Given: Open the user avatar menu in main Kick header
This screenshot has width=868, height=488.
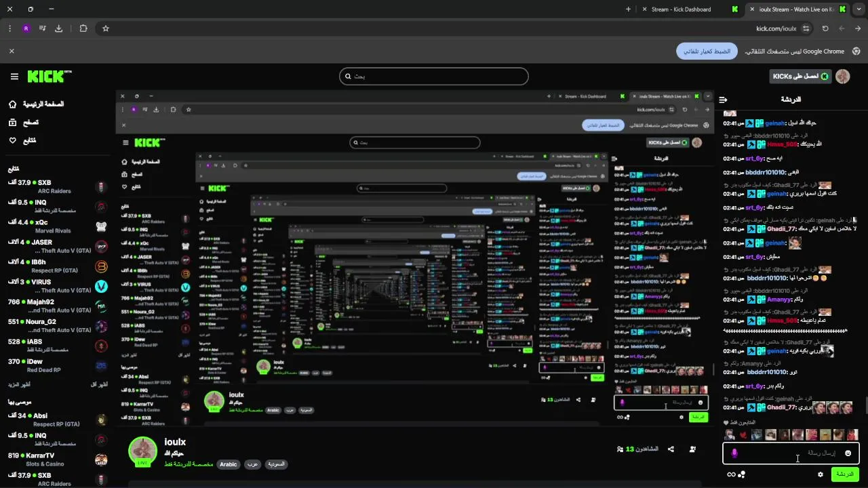Looking at the screenshot, I should (x=843, y=77).
